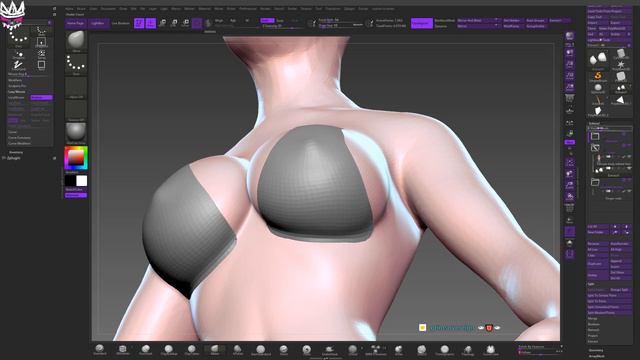This screenshot has width=640, height=360.
Task: Open the Document menu
Action: coord(108,9)
